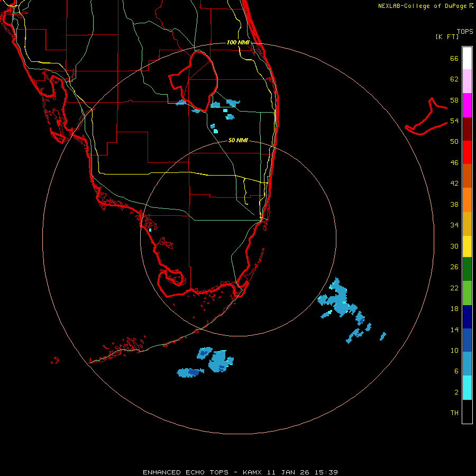Click the isolated cyan echo on southwest coast
476x476 pixels.
tap(150, 230)
